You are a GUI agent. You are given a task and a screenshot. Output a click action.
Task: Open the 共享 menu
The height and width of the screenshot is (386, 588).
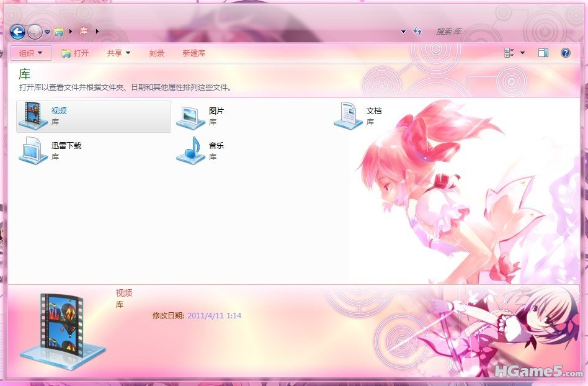[x=118, y=53]
